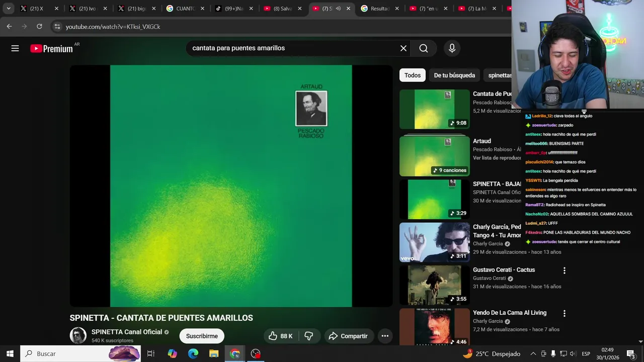
Task: Switch to the (21) Ivo tab
Action: point(84,9)
